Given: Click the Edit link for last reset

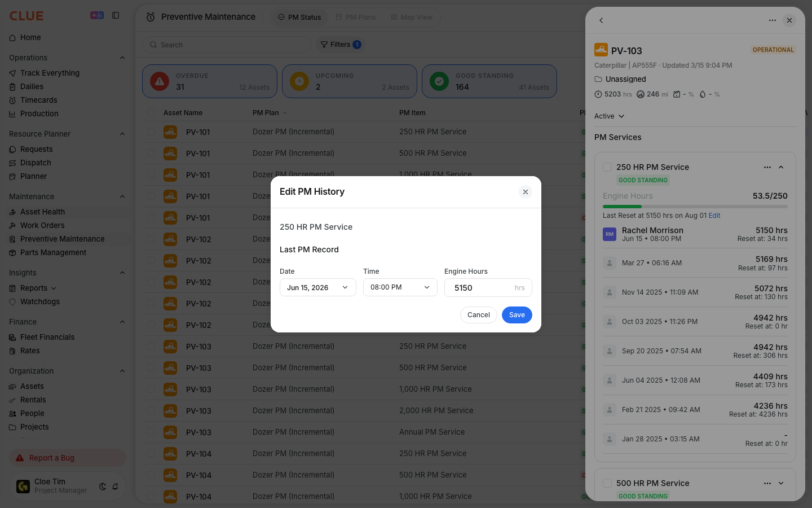Looking at the screenshot, I should click(714, 216).
